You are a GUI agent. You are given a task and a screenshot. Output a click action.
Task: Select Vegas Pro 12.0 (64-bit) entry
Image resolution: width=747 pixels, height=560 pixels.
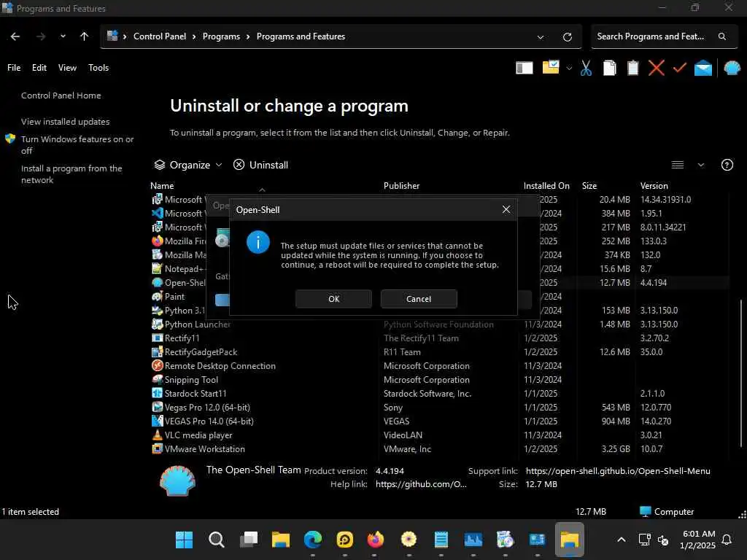click(x=439, y=407)
